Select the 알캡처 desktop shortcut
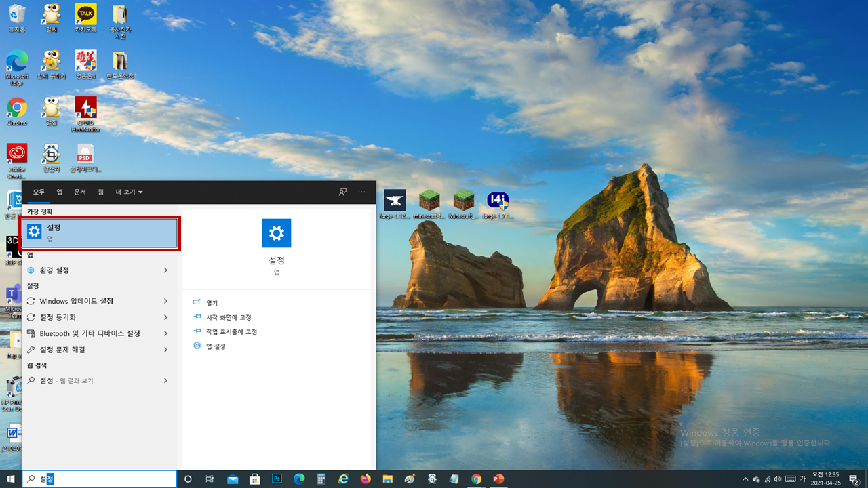 point(52,159)
